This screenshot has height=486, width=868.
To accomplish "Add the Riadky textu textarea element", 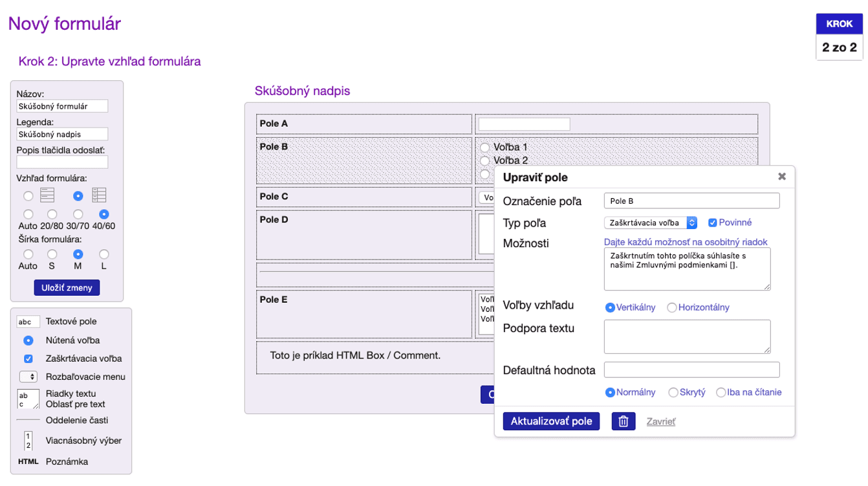I will [28, 399].
